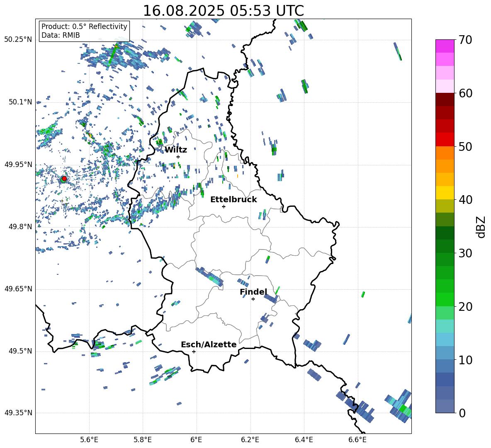
Task: Click the 'Data: RMIB' label
Action: 61,35
